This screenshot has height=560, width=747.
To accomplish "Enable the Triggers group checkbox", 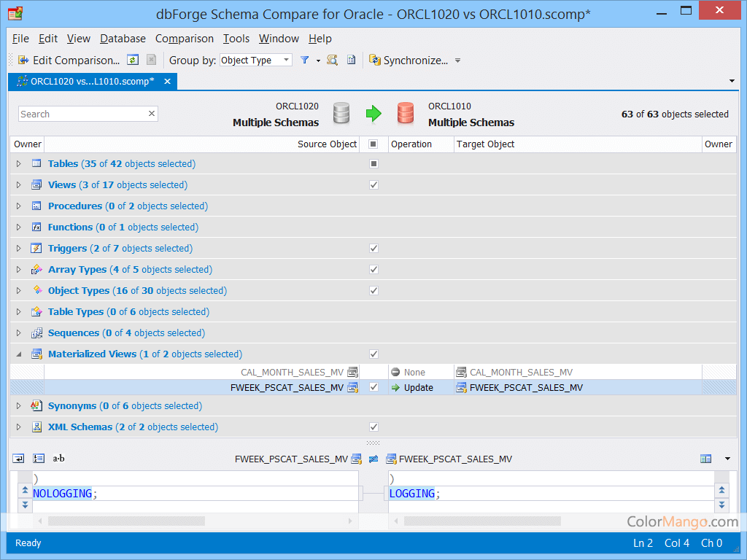I will pyautogui.click(x=373, y=248).
